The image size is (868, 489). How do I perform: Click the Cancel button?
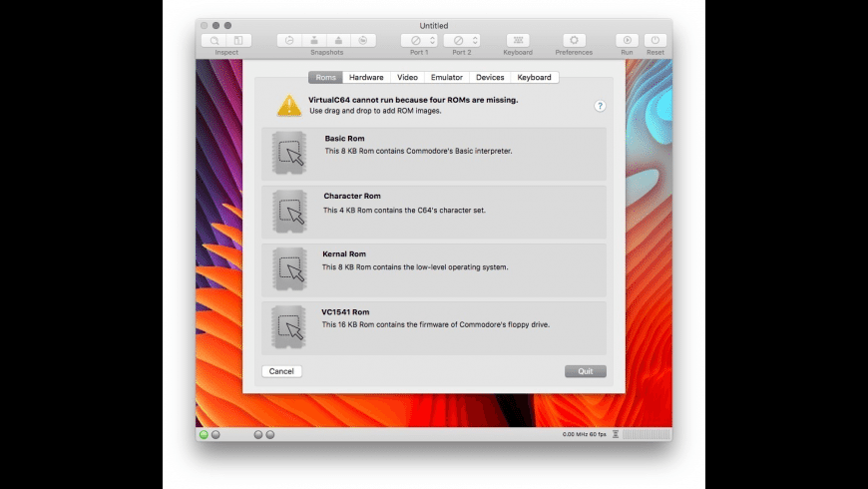point(281,371)
